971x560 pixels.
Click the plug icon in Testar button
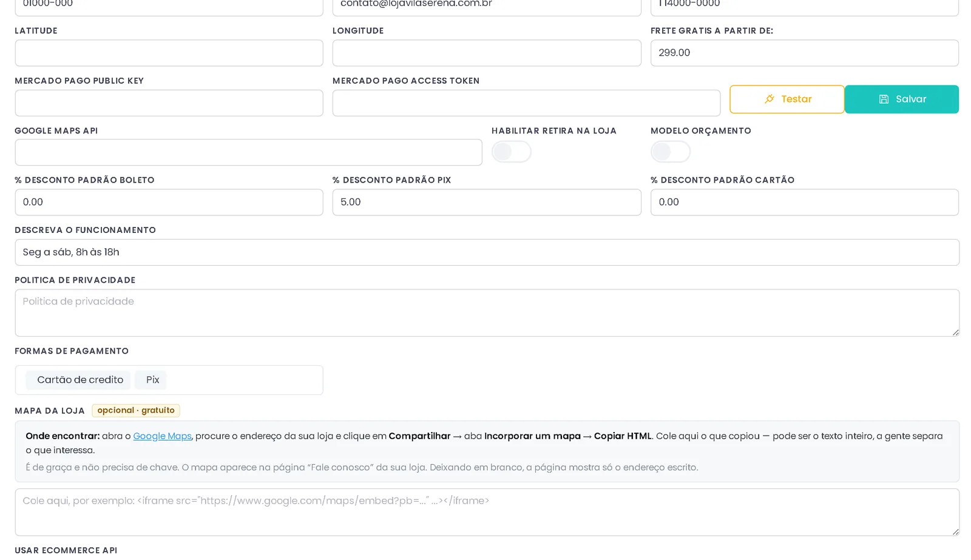(x=770, y=99)
